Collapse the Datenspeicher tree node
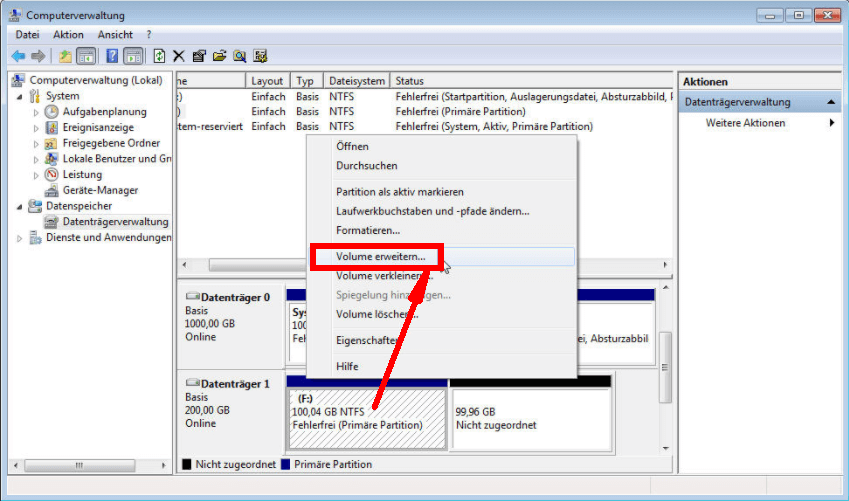Image resolution: width=849 pixels, height=501 pixels. pyautogui.click(x=21, y=206)
